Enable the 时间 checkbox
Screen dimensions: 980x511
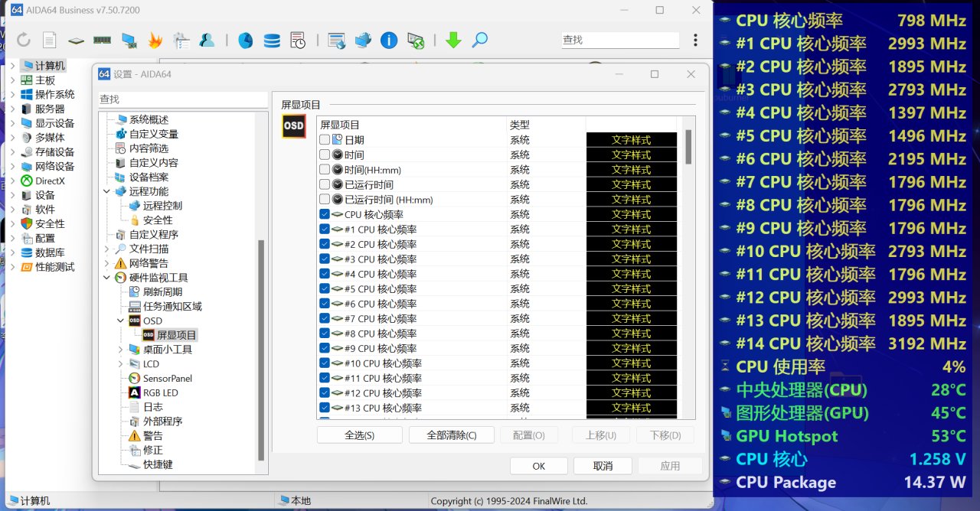(x=325, y=155)
